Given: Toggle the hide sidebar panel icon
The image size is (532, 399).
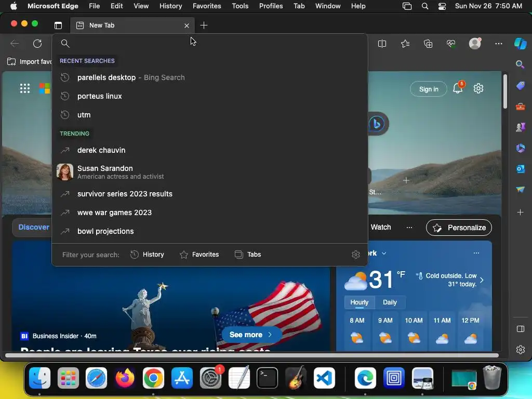Looking at the screenshot, I should [521, 329].
